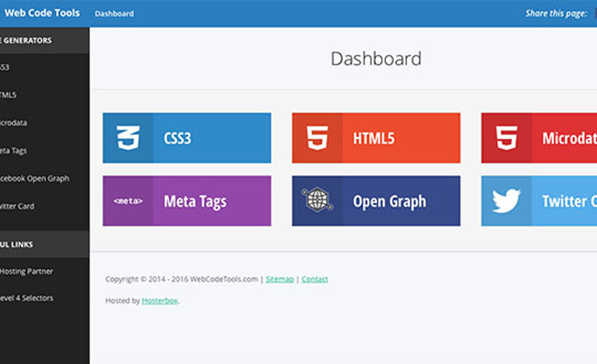
Task: Open the Twitter Card tile label
Action: tap(570, 201)
